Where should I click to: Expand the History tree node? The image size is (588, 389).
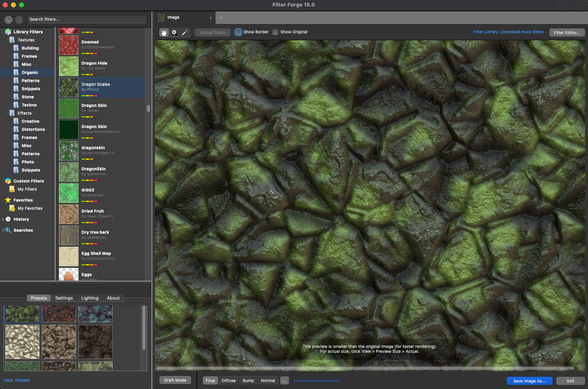[3, 219]
